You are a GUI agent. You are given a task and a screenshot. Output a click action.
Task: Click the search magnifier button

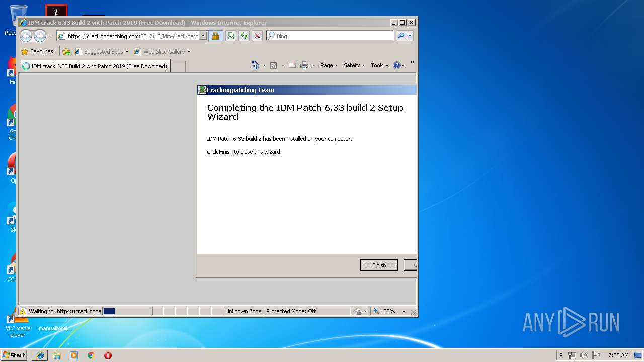pyautogui.click(x=401, y=36)
